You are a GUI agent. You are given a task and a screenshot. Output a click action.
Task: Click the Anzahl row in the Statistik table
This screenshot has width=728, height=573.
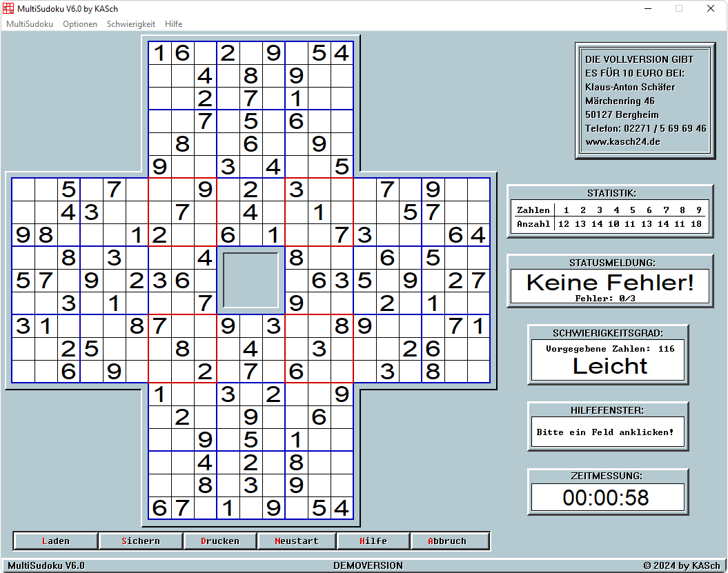click(x=610, y=224)
